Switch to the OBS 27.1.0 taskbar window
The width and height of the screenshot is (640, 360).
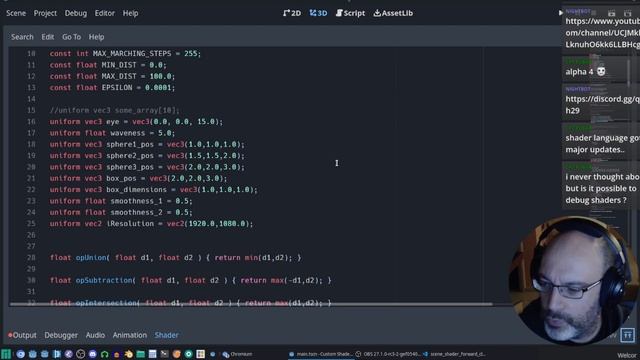(x=388, y=354)
